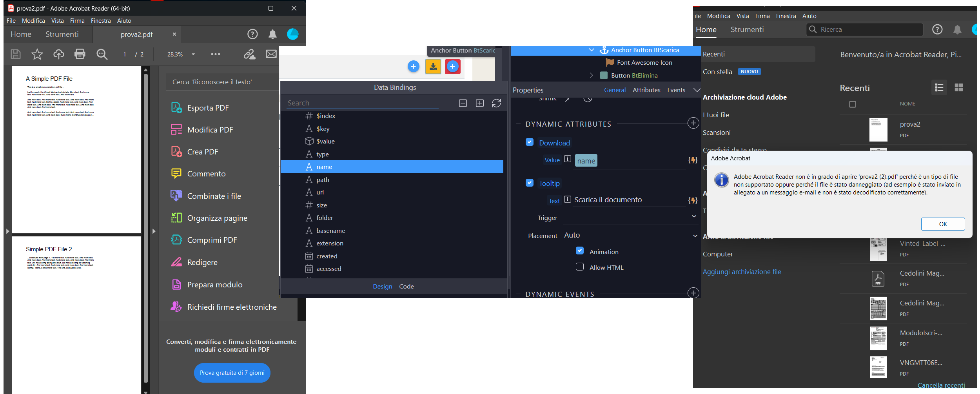Viewport: 980px width, 394px height.
Task: Click the yellow download button
Action: pyautogui.click(x=433, y=67)
